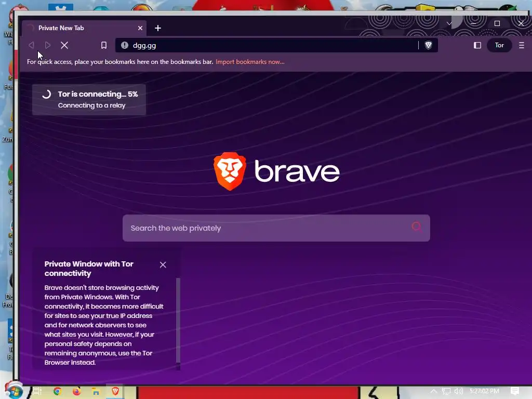Click the taskbar clock showing 5:27:02 PM

pyautogui.click(x=485, y=391)
